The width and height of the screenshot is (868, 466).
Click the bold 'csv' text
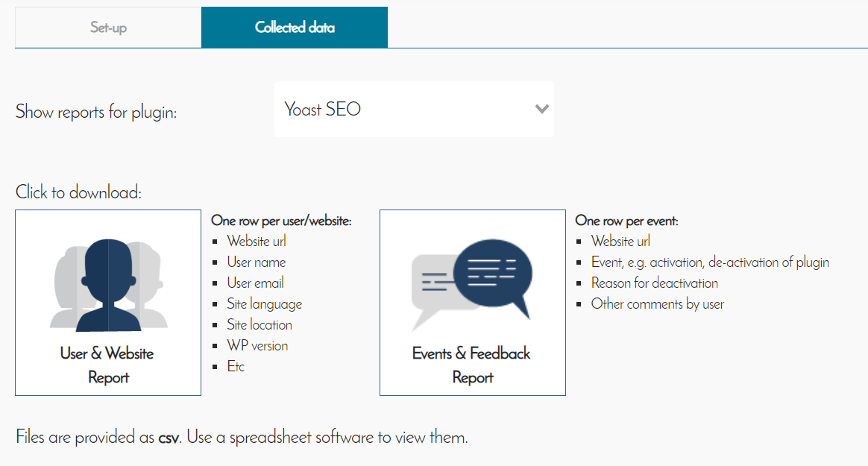(168, 438)
